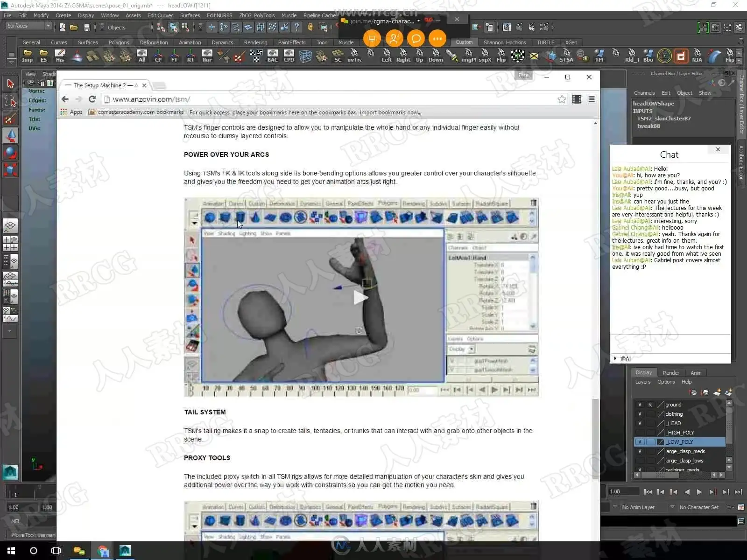The height and width of the screenshot is (560, 747).
Task: Toggle visibility of _LOW_POLY layer
Action: [x=640, y=442]
